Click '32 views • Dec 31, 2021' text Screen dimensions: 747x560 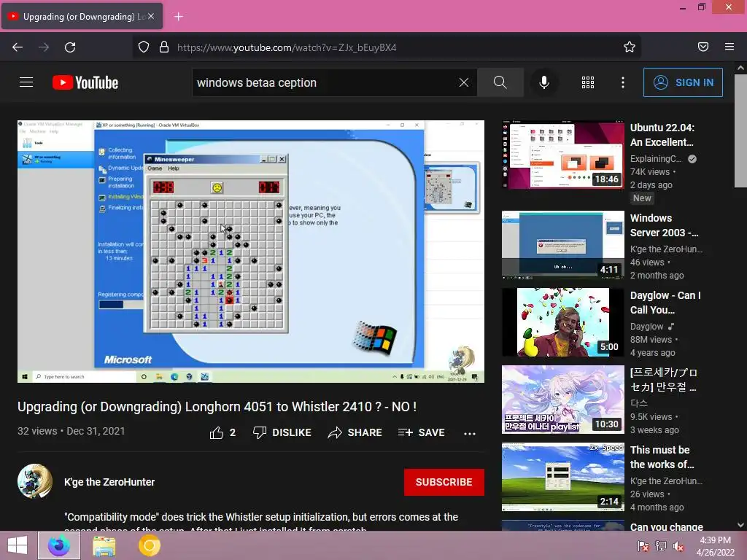(71, 431)
